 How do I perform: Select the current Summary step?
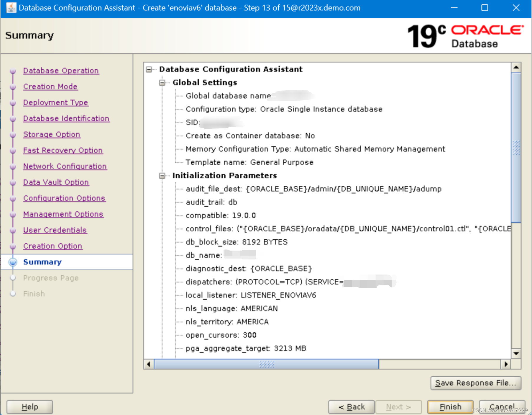coord(42,262)
